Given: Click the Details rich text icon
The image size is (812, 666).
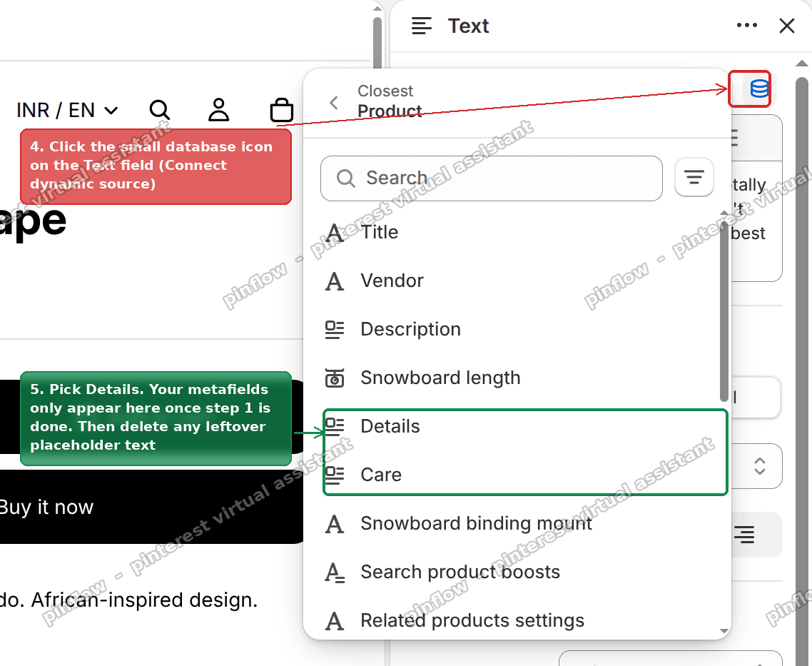Looking at the screenshot, I should tap(335, 427).
